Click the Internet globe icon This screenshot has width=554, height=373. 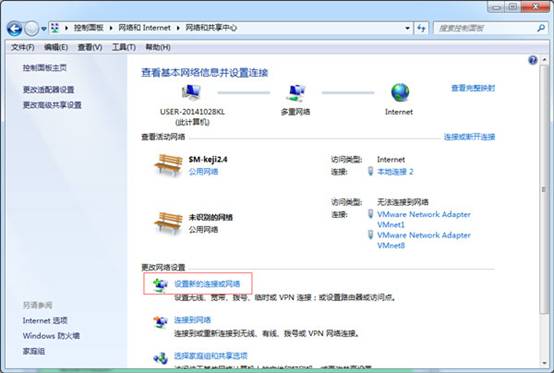400,93
